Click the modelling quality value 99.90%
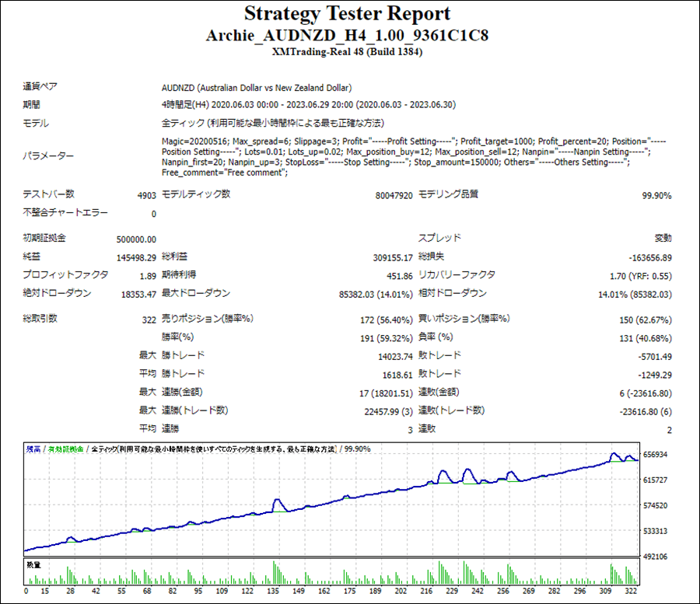The height and width of the screenshot is (604, 700). click(656, 196)
